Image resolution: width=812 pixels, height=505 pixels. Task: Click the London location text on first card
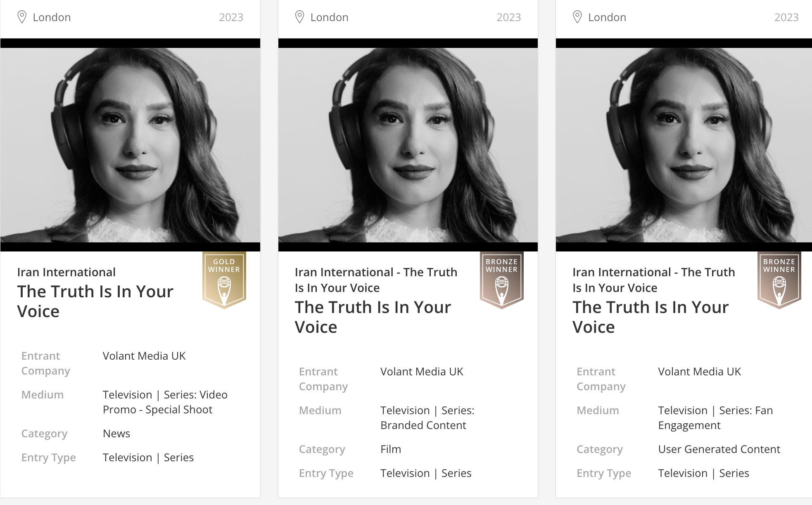coord(52,17)
